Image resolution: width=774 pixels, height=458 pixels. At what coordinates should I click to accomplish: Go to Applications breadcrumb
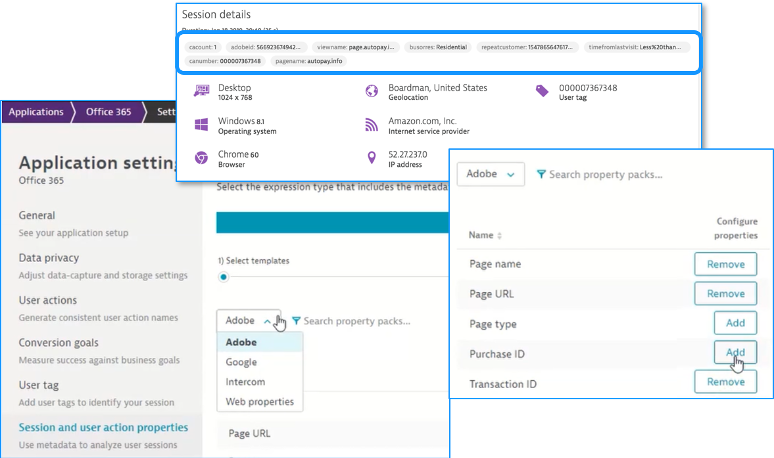36,112
